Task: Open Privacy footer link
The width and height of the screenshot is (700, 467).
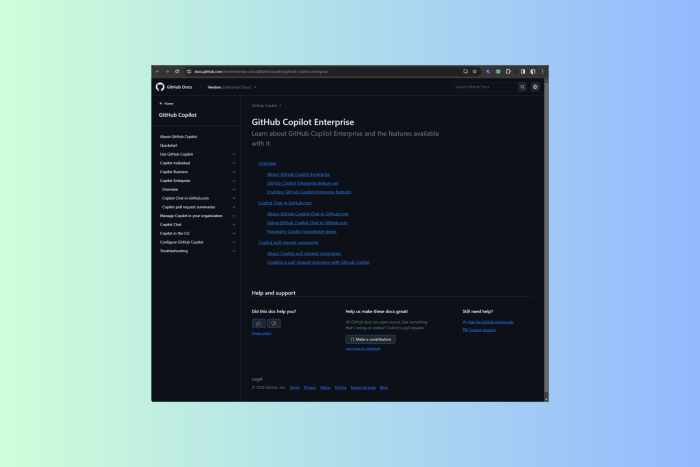Action: point(310,388)
